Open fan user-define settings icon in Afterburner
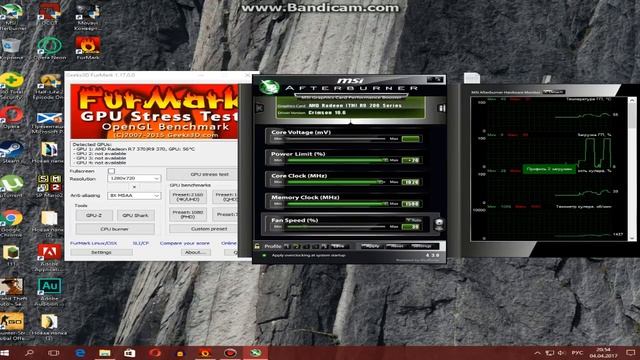This screenshot has width=640, height=360. coord(439,223)
